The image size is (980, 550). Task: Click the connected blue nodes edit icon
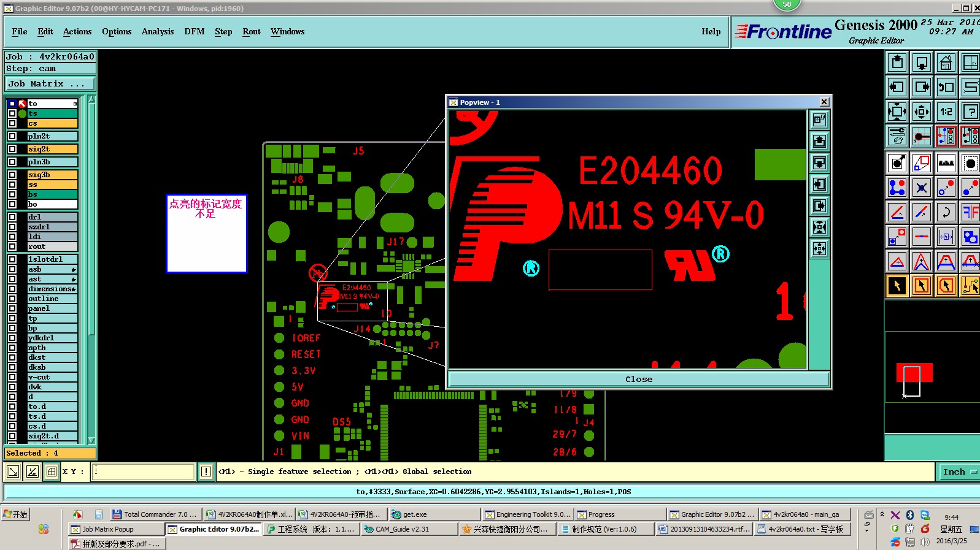coord(897,188)
